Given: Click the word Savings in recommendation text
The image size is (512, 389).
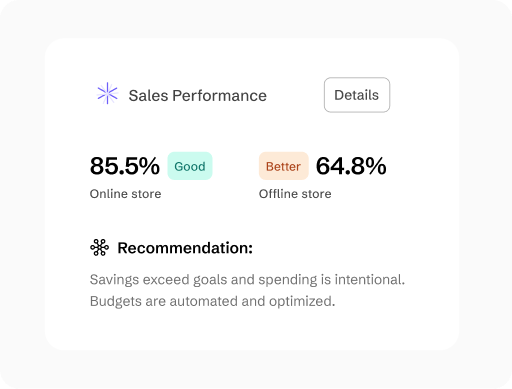Looking at the screenshot, I should [114, 280].
